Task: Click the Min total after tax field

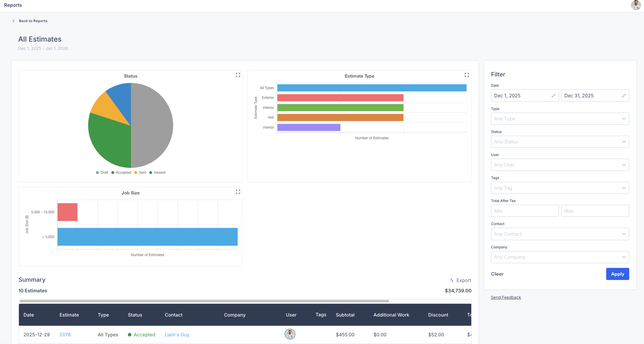Action: pyautogui.click(x=525, y=211)
